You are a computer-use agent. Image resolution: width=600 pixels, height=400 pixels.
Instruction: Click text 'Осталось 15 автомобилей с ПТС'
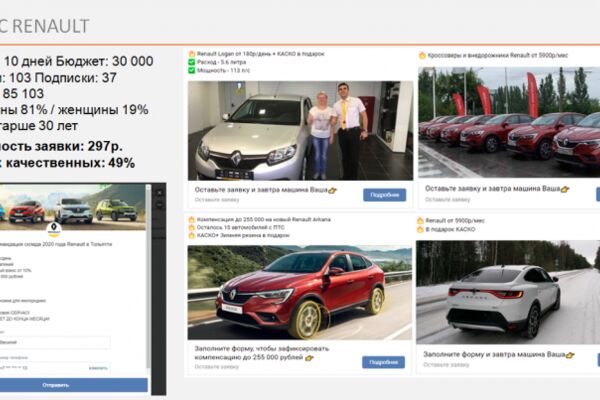coord(241,227)
